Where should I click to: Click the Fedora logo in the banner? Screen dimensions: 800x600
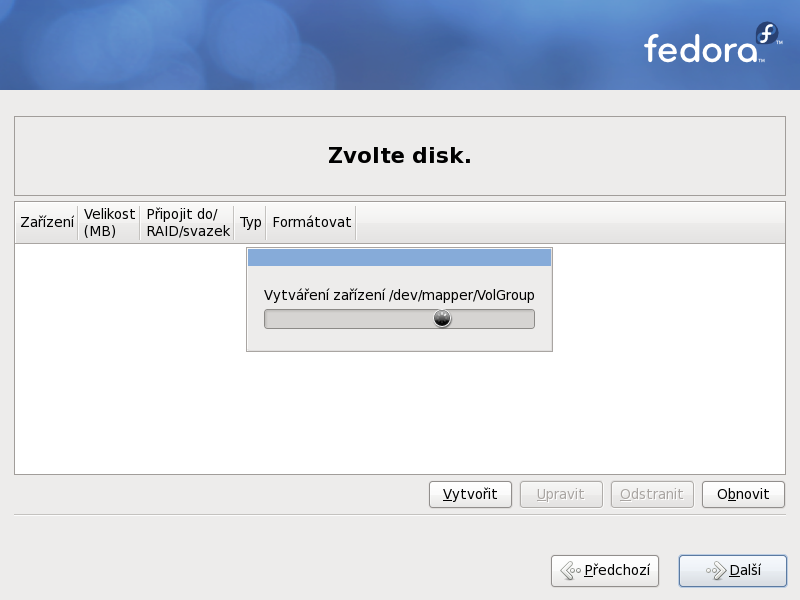[x=713, y=43]
